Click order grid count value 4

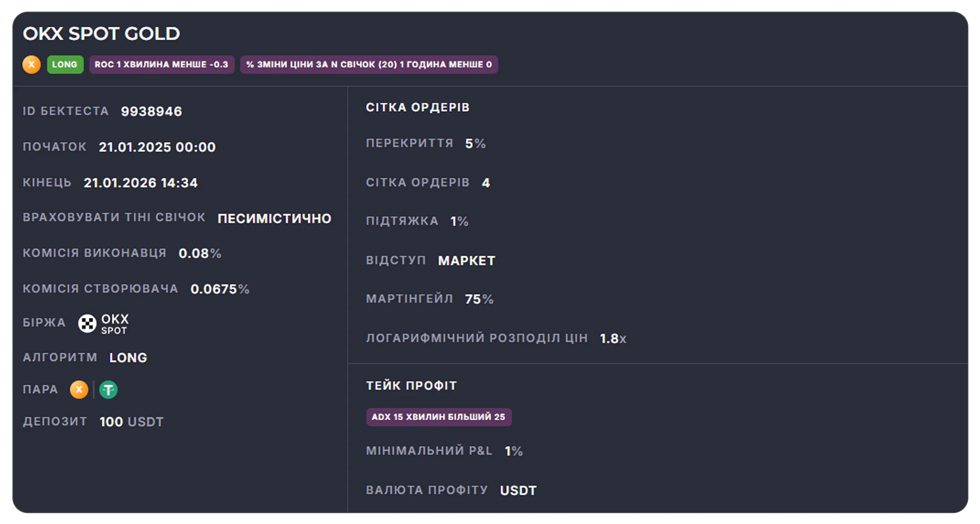point(486,182)
